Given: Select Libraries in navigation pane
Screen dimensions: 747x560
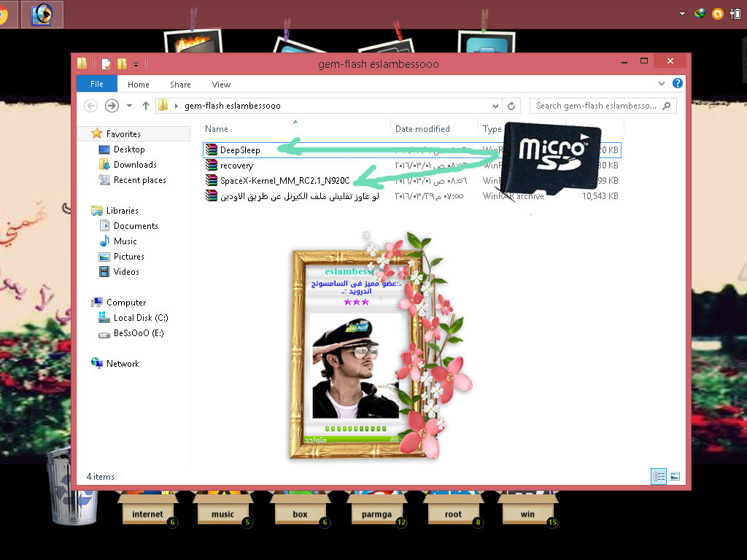Looking at the screenshot, I should tap(122, 211).
